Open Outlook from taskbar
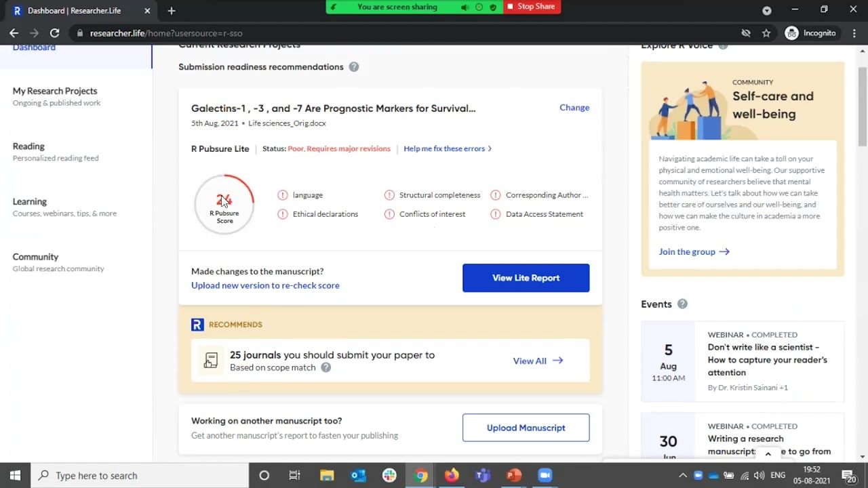This screenshot has height=488, width=868. tap(358, 475)
